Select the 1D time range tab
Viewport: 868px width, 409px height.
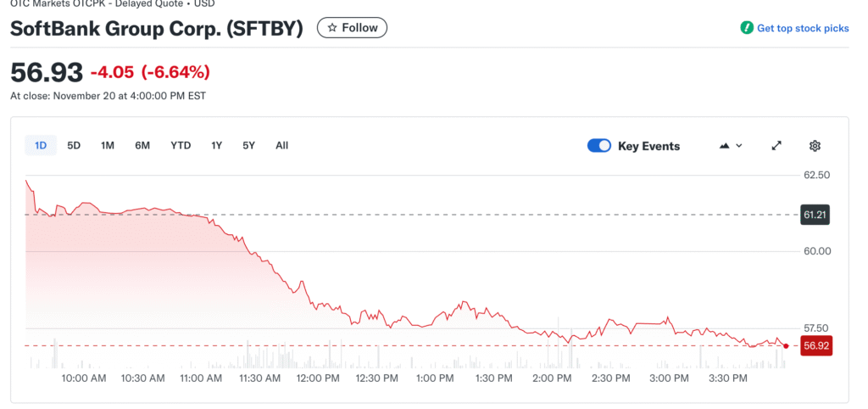click(x=41, y=145)
